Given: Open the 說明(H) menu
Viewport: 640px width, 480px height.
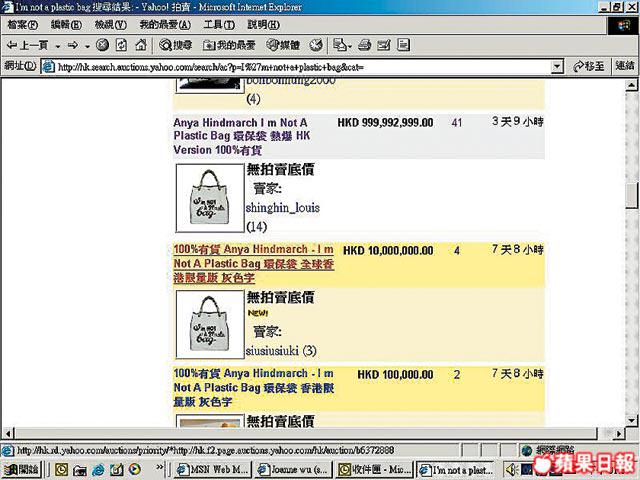Looking at the screenshot, I should coord(263,25).
